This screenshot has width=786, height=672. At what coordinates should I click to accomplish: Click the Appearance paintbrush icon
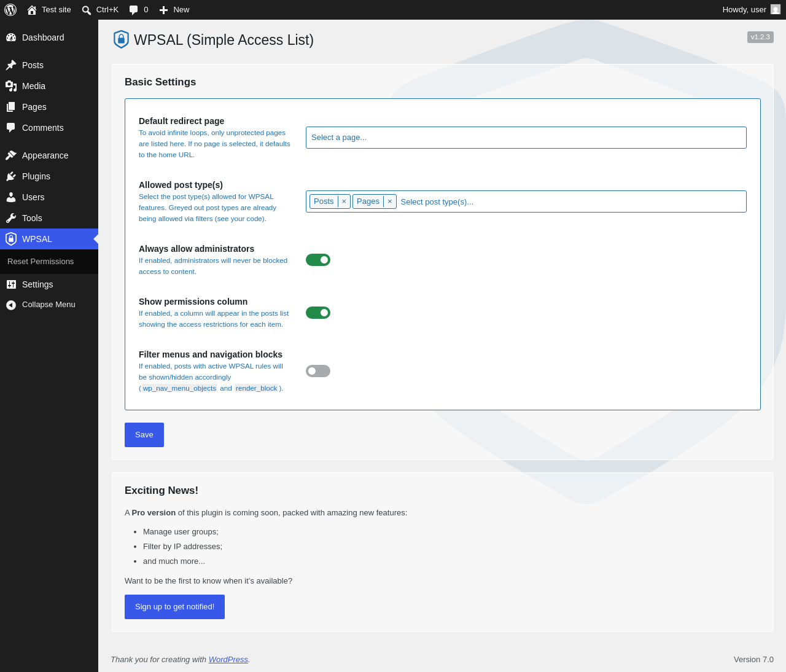[11, 155]
